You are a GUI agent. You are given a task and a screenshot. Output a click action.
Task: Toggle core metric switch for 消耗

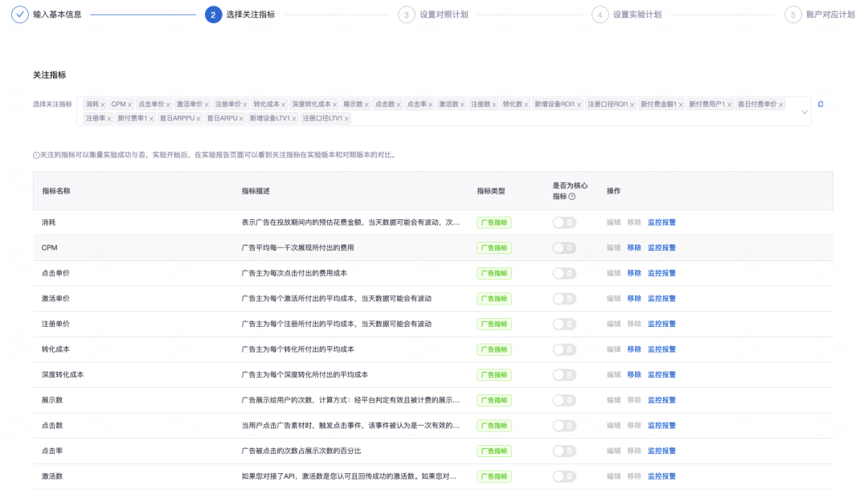[x=564, y=223]
